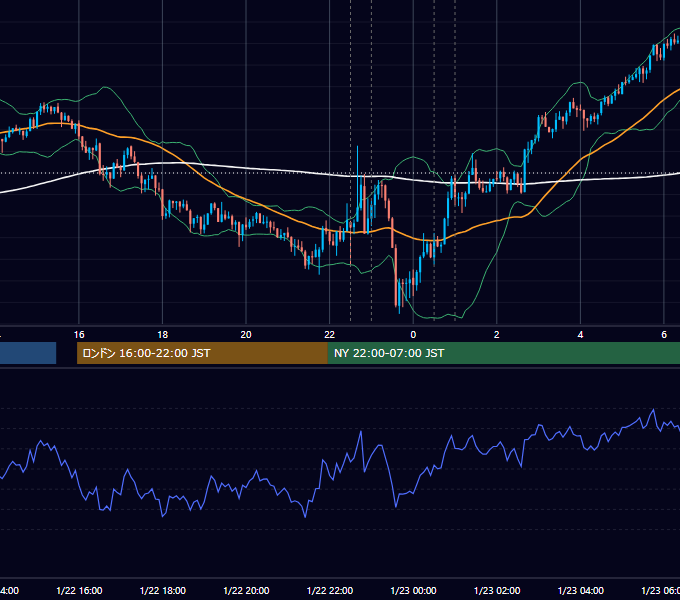Click the 1/23 04:00 time label
This screenshot has height=600, width=680.
pyautogui.click(x=581, y=590)
